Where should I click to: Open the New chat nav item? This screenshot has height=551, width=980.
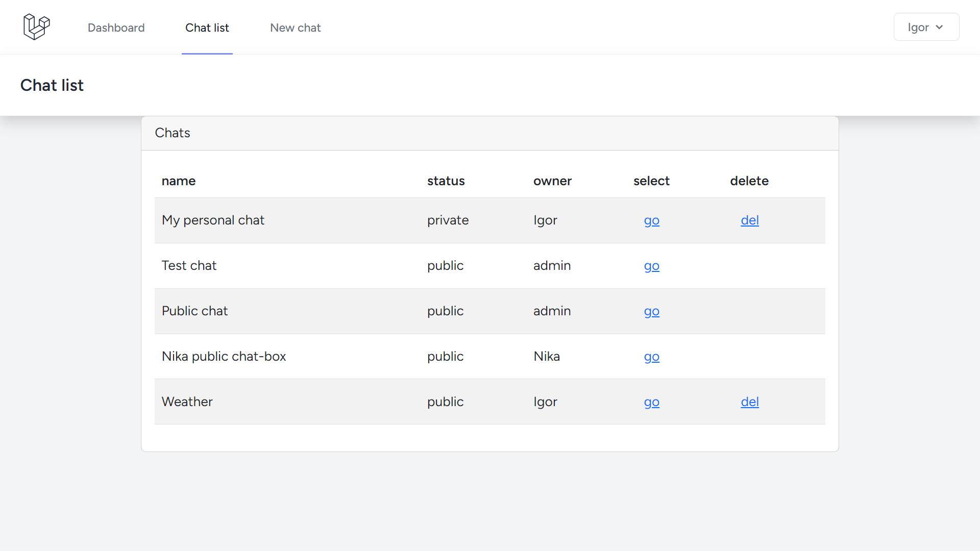click(295, 28)
